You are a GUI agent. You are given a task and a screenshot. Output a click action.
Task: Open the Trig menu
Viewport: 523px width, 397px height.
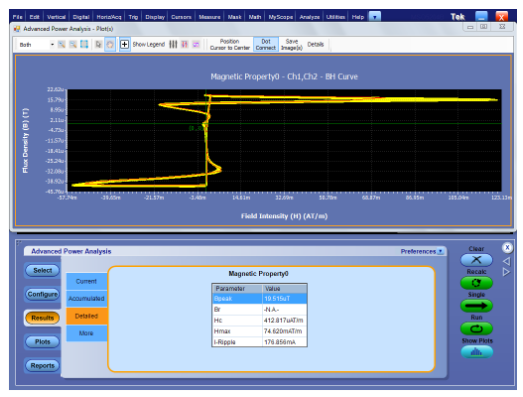pos(133,17)
